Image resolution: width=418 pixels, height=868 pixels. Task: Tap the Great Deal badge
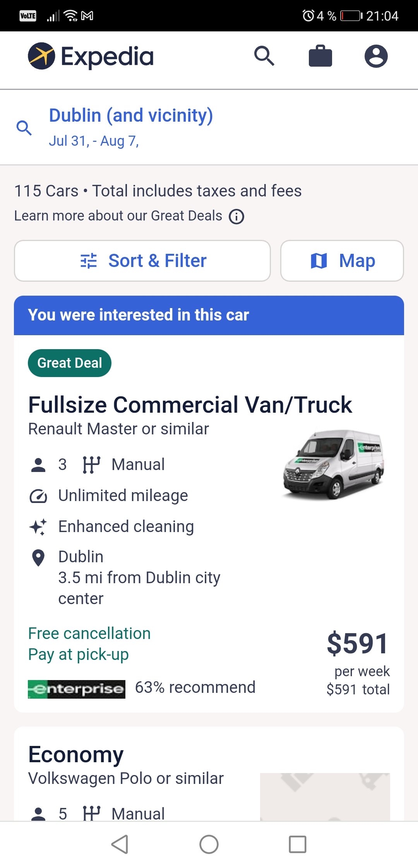point(70,363)
